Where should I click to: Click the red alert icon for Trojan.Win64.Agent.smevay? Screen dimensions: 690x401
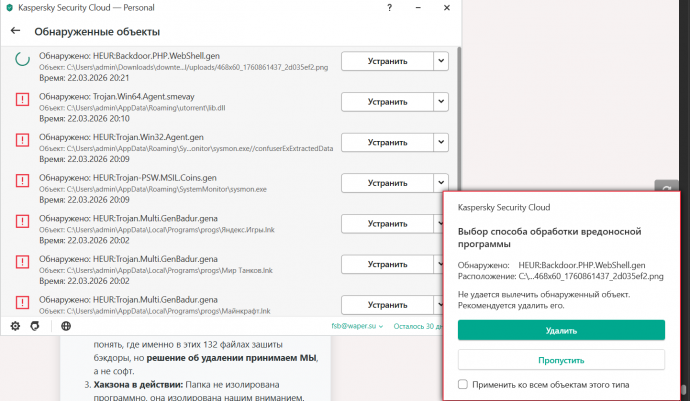pos(22,101)
